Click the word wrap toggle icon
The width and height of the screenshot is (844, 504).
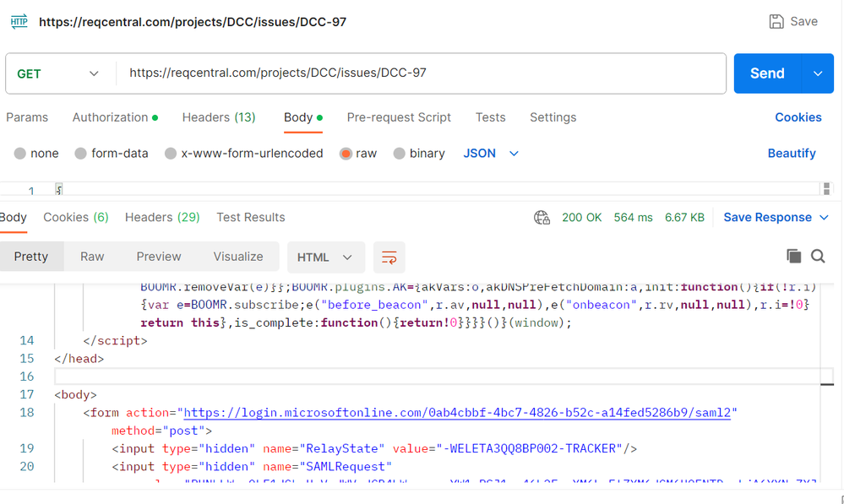389,257
